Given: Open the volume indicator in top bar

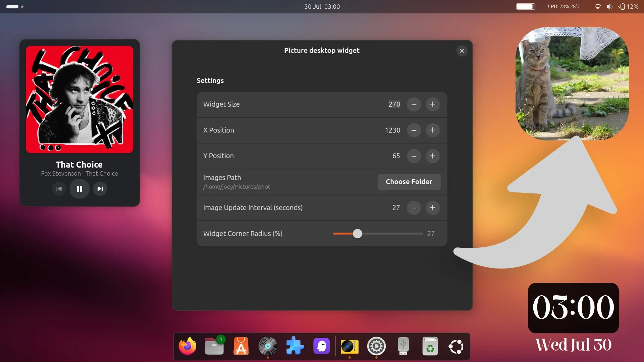Looking at the screenshot, I should pyautogui.click(x=609, y=7).
